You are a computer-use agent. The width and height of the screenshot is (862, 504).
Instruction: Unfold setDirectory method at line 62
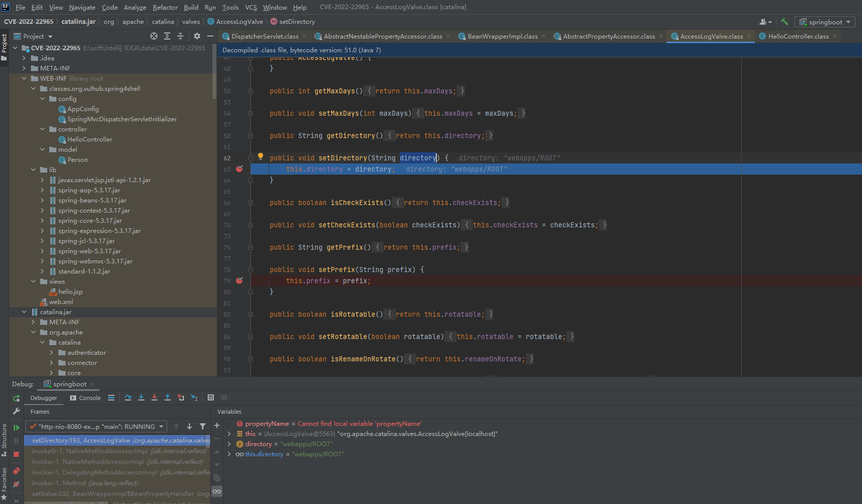click(x=250, y=158)
